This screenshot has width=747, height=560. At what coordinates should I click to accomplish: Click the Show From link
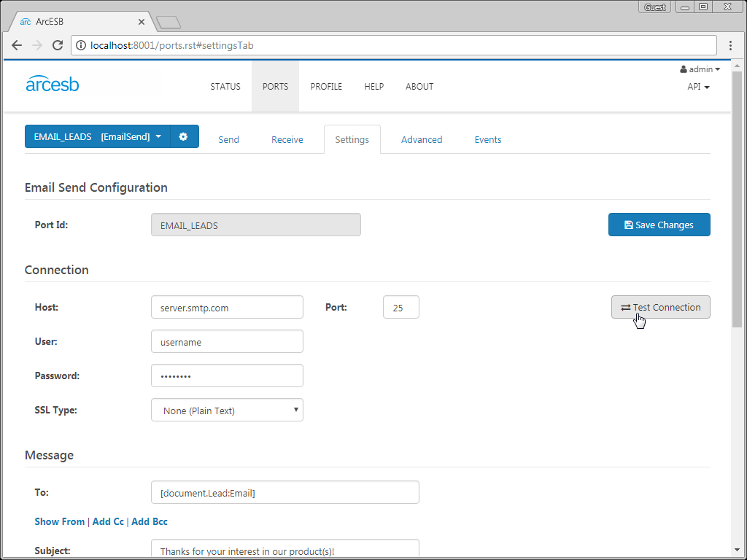(x=60, y=521)
